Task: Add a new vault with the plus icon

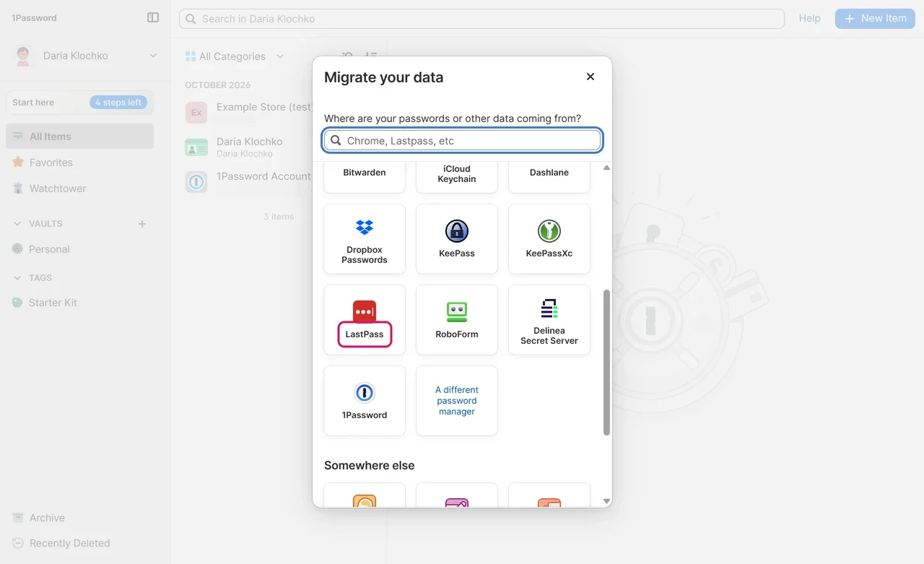Action: (x=142, y=224)
